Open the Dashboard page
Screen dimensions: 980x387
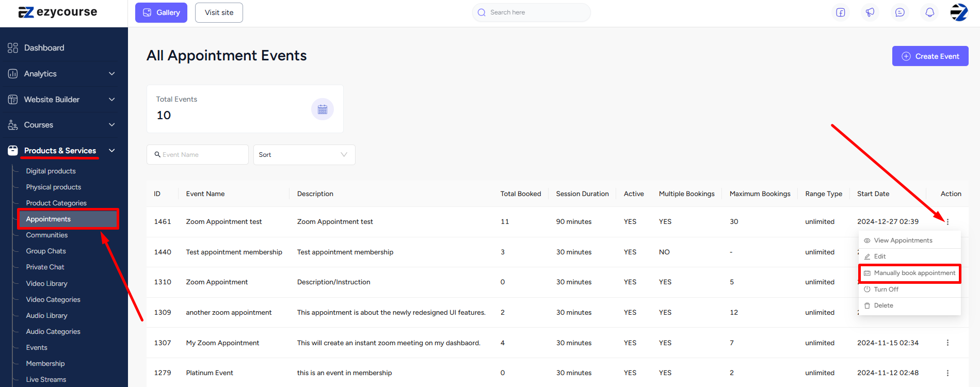tap(44, 48)
